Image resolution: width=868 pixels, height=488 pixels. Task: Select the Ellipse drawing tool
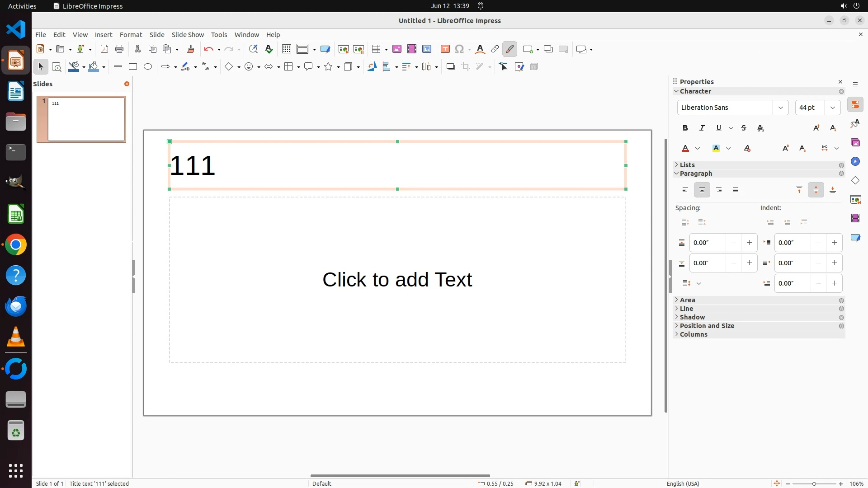[148, 67]
